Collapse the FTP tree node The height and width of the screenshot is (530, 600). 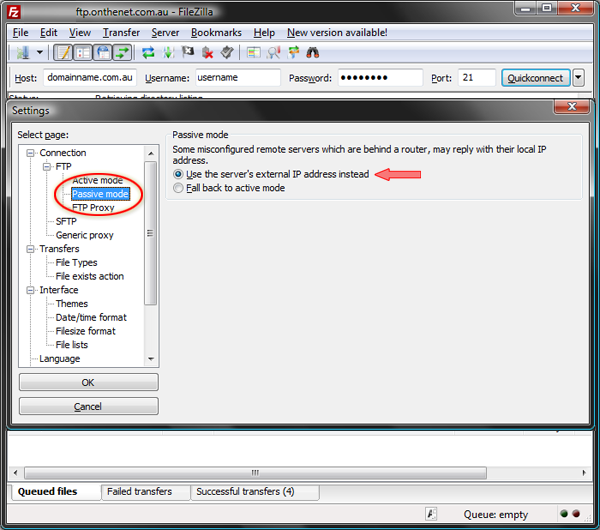click(47, 167)
